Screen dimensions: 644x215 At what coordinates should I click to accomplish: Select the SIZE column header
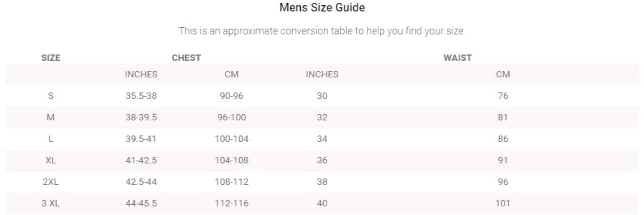pyautogui.click(x=51, y=58)
